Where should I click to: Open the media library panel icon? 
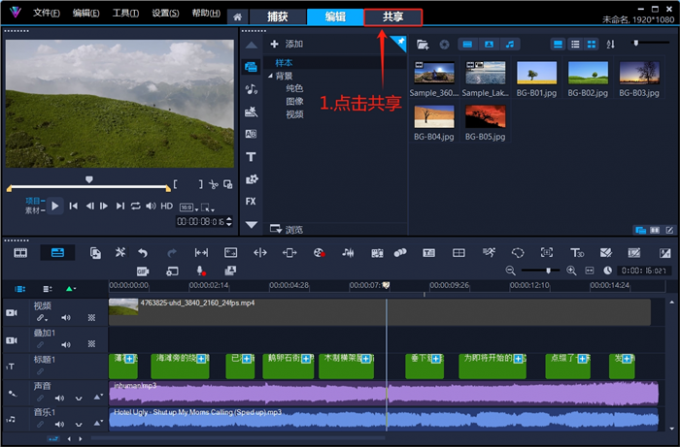251,67
